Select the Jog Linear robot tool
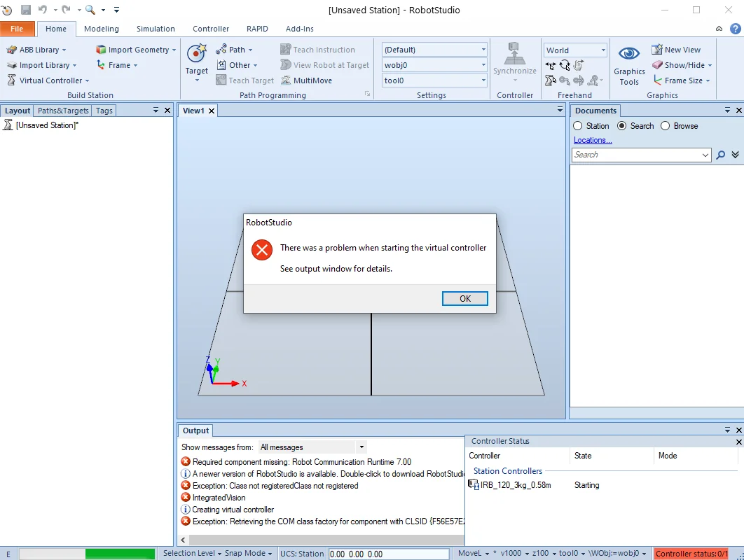This screenshot has width=744, height=560. [551, 80]
